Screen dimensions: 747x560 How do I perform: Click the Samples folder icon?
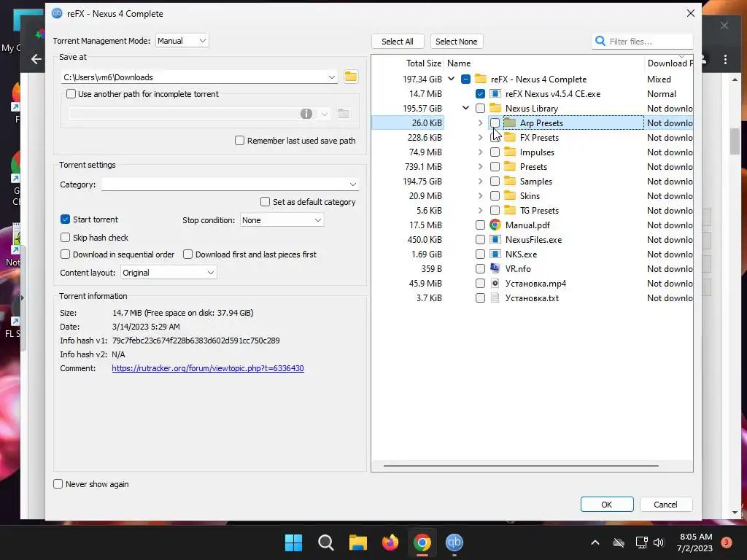click(x=510, y=182)
